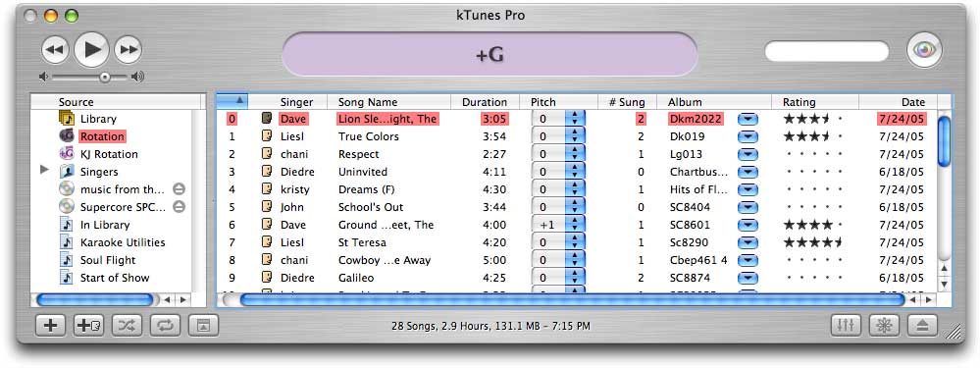Open album dropdown for Cbep461 4
Image resolution: width=980 pixels, height=368 pixels.
(x=748, y=260)
